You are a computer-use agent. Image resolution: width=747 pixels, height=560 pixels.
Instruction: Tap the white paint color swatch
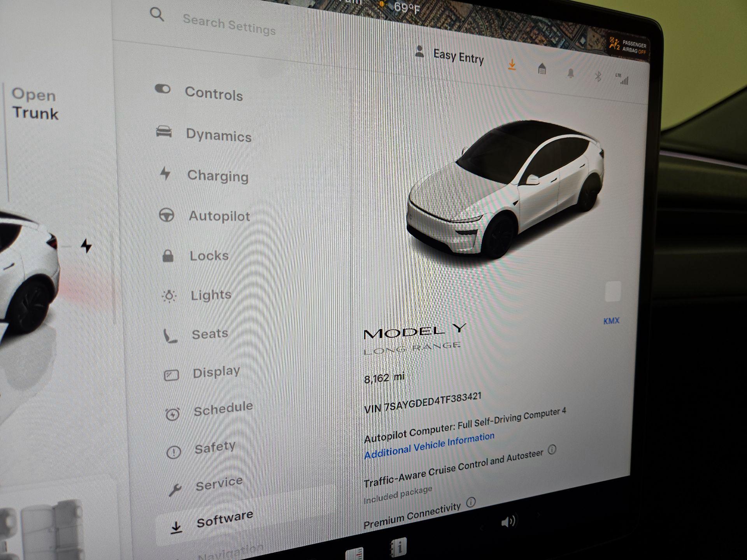tap(613, 291)
